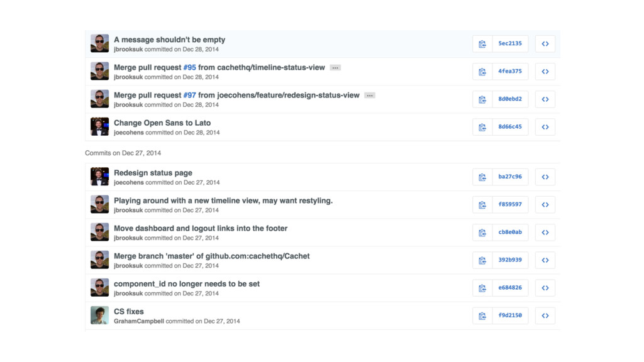View the 'Redesign status page' commit

point(153,173)
